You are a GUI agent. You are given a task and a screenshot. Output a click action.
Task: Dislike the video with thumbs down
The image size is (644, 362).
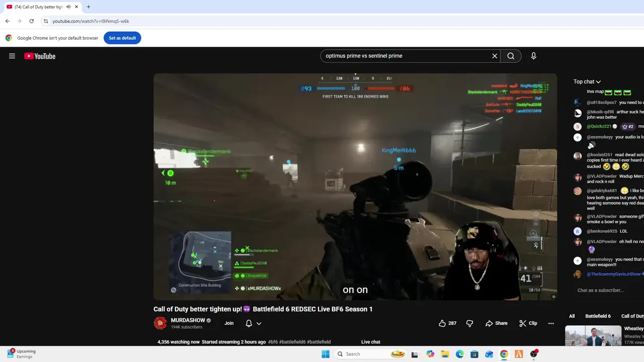coord(469,323)
